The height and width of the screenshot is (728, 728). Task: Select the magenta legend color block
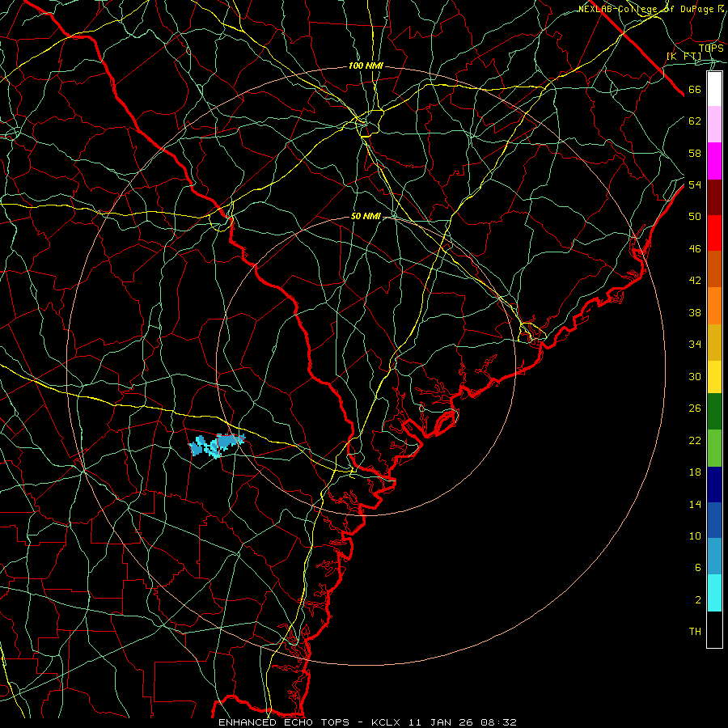click(x=714, y=161)
